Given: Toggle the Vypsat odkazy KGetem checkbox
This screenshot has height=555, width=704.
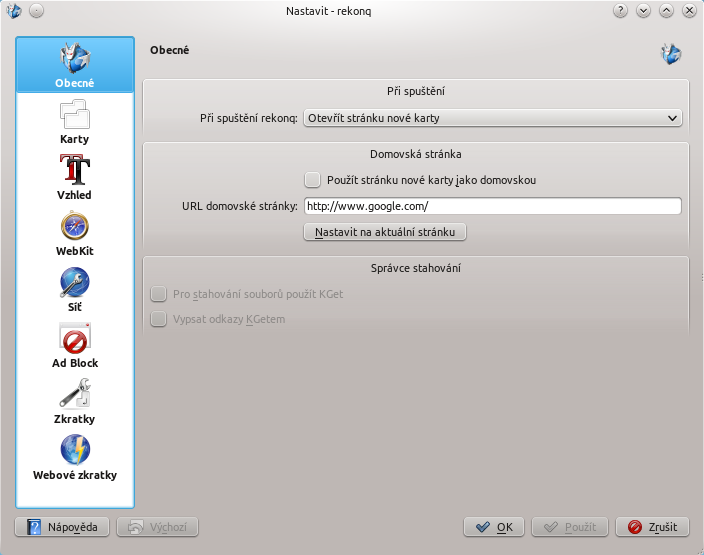Looking at the screenshot, I should (x=158, y=319).
